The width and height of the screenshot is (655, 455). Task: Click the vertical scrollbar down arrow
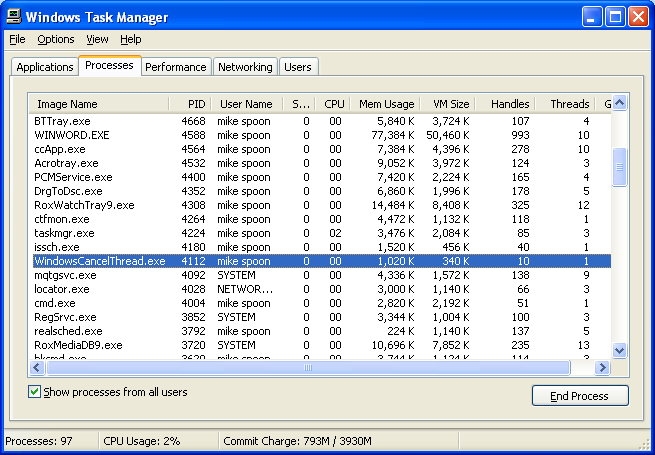619,350
